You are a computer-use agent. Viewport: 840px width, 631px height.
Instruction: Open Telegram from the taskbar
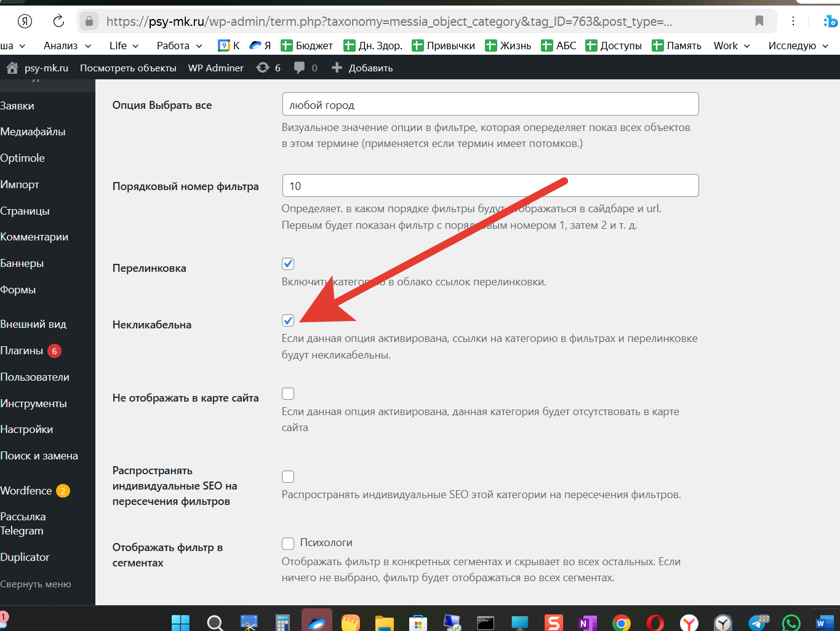tap(758, 622)
